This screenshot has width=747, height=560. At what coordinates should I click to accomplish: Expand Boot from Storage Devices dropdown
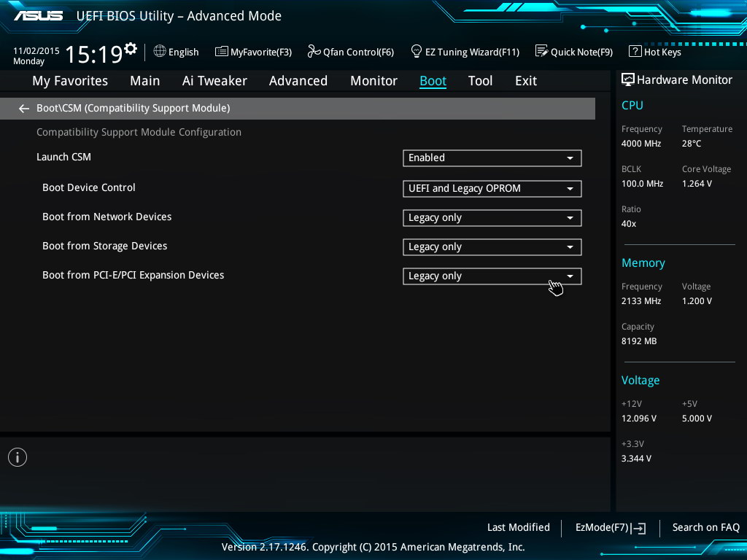492,246
